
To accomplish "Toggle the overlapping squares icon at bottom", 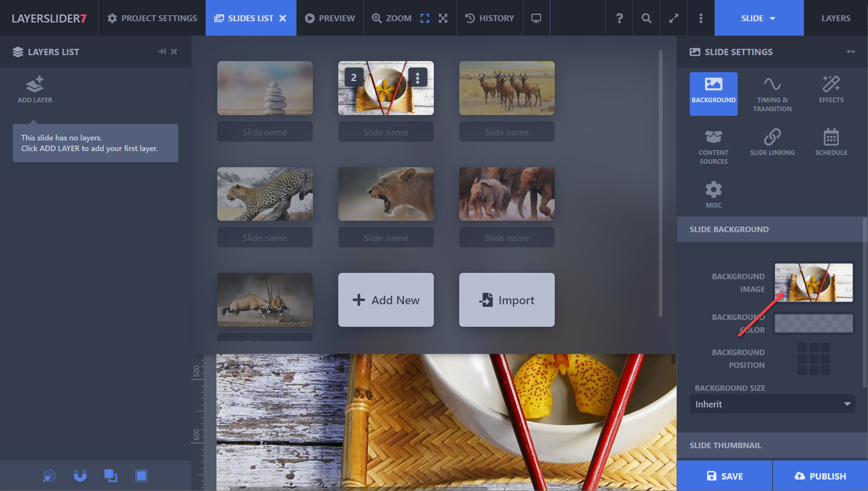I will click(x=110, y=476).
